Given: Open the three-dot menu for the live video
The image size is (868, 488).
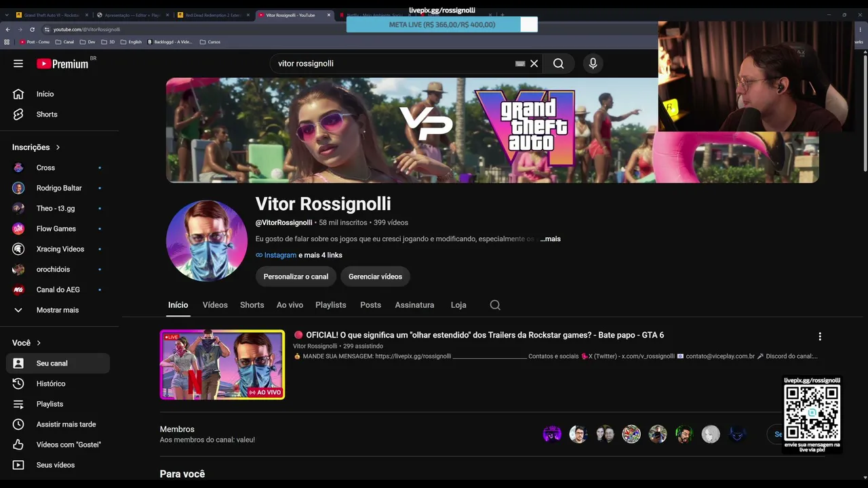Looking at the screenshot, I should (x=820, y=336).
